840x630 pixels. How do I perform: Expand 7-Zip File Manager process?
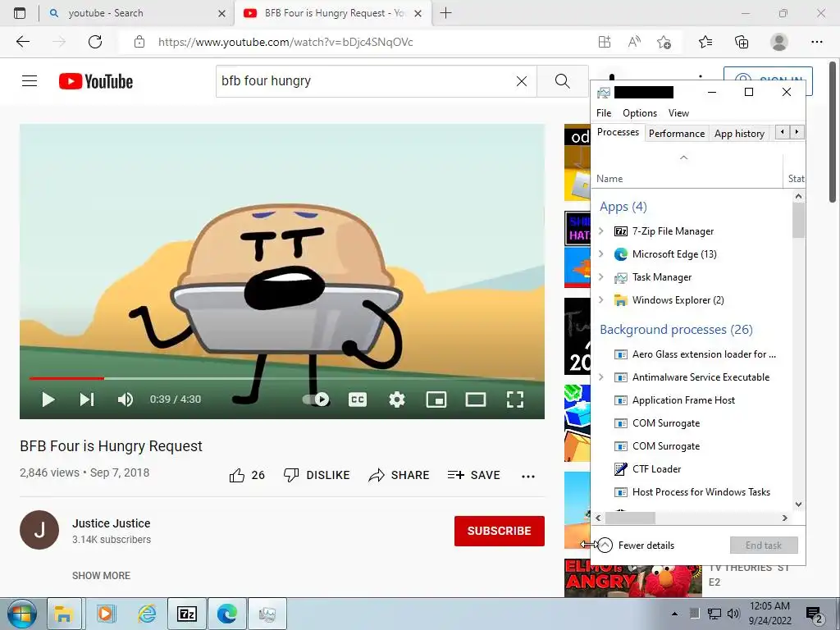(601, 231)
